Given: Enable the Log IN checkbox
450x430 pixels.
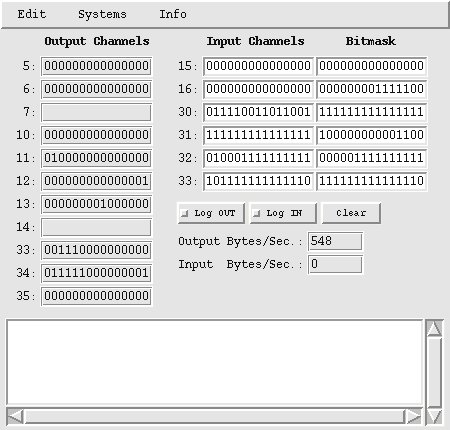Looking at the screenshot, I should pyautogui.click(x=256, y=213).
